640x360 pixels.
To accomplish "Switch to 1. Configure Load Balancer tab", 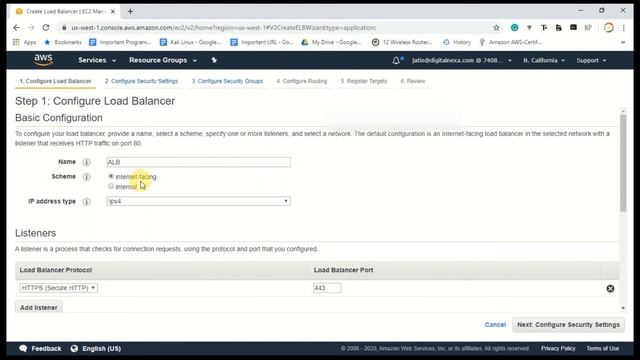I will tap(56, 81).
